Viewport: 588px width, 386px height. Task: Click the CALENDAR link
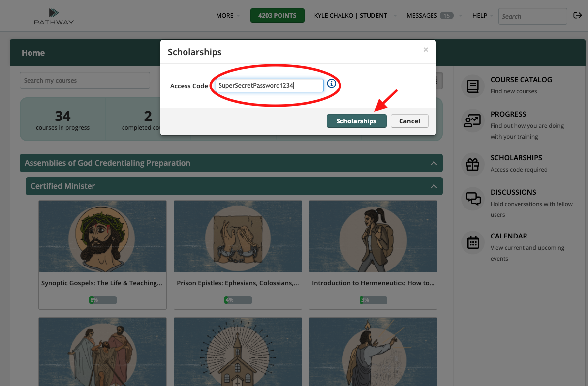point(509,236)
